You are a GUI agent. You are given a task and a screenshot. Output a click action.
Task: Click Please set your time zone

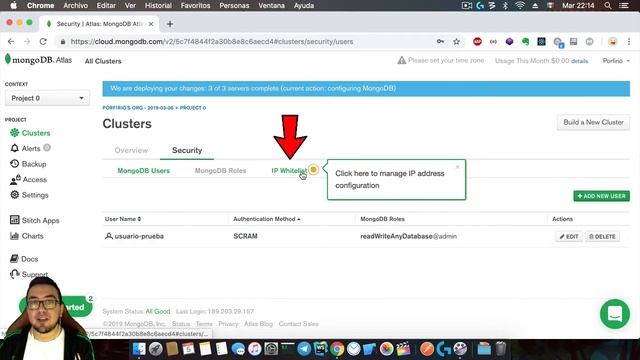(x=440, y=60)
